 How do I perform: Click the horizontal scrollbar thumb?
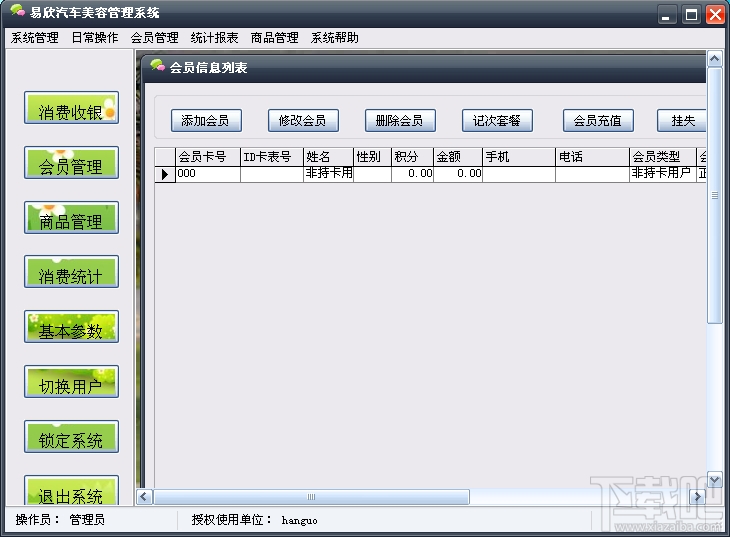pyautogui.click(x=311, y=497)
